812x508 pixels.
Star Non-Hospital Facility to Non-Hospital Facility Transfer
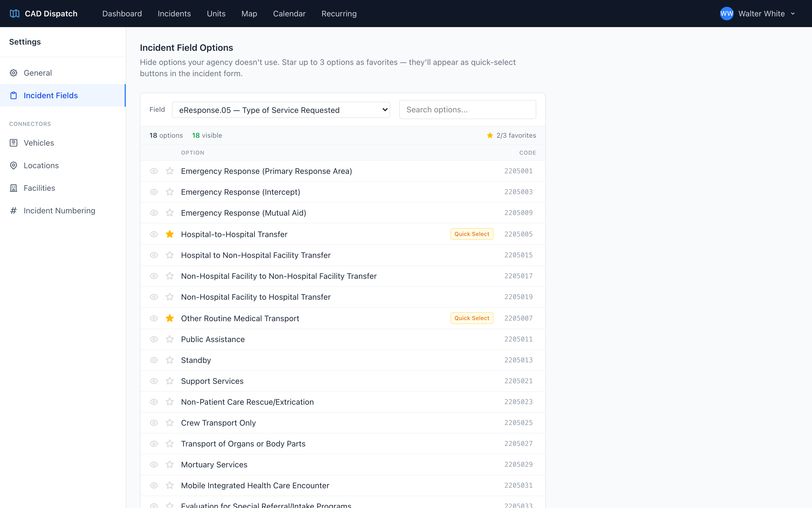(170, 276)
